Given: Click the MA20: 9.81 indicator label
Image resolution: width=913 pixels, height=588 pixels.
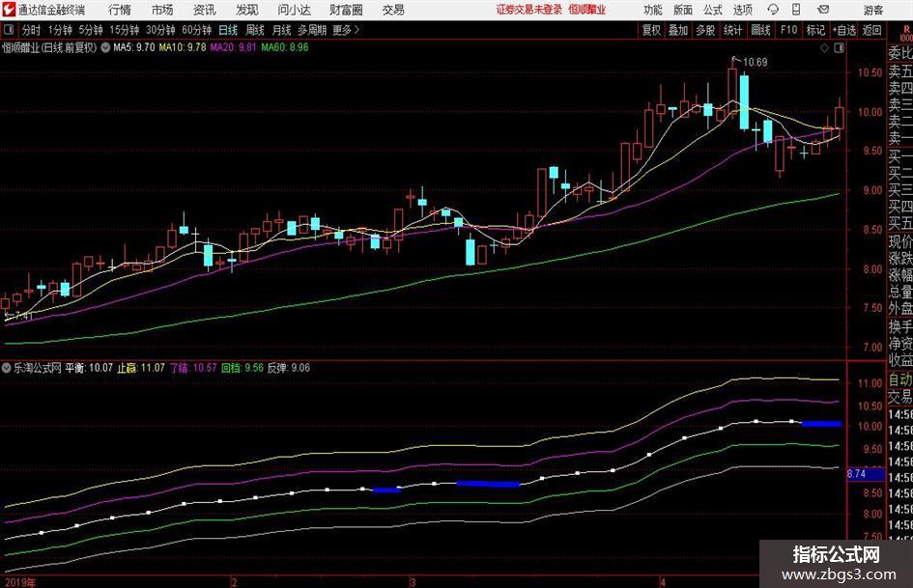Looking at the screenshot, I should [x=233, y=47].
